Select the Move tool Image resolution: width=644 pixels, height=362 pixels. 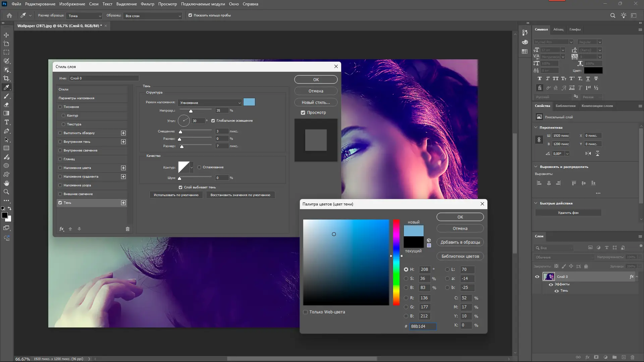(6, 35)
